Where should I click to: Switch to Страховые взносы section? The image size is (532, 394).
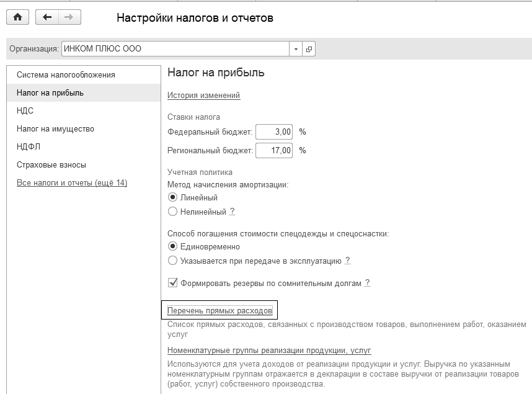click(x=51, y=165)
